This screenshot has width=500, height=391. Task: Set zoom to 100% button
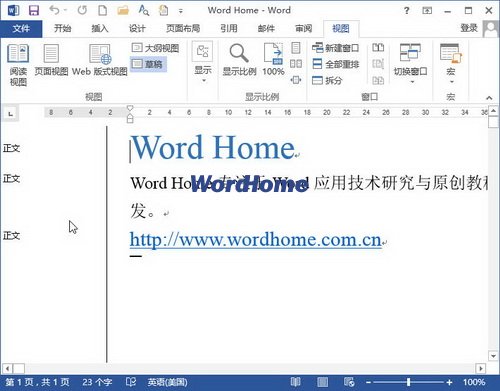[273, 60]
